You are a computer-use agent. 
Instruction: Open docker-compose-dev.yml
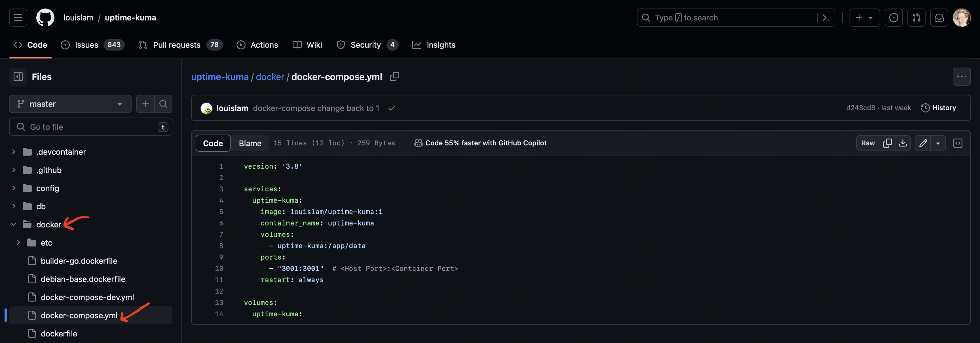pos(88,297)
